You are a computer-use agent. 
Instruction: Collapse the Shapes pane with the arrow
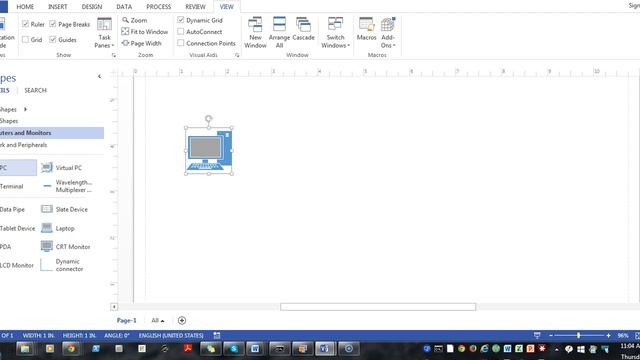tap(99, 76)
